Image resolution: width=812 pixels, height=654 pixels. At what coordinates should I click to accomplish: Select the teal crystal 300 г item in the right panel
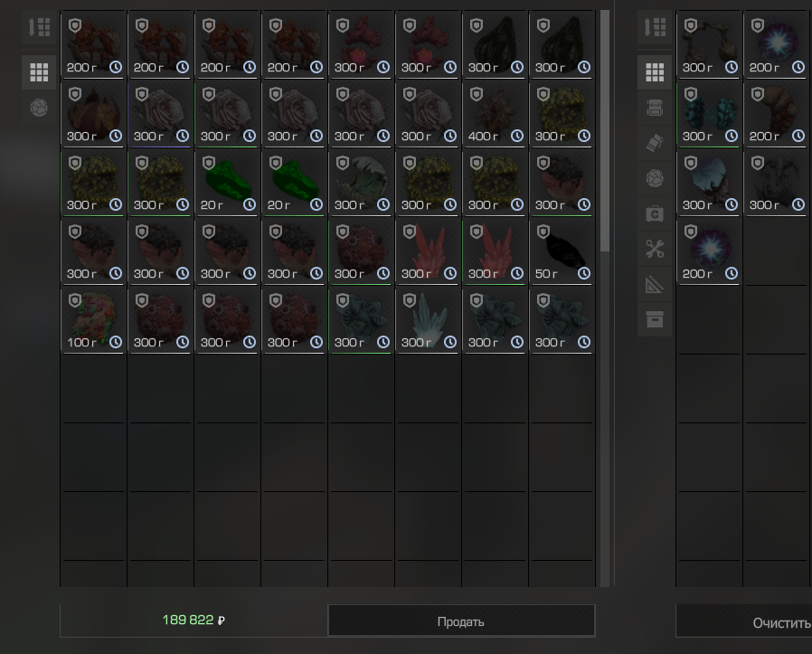click(x=709, y=113)
